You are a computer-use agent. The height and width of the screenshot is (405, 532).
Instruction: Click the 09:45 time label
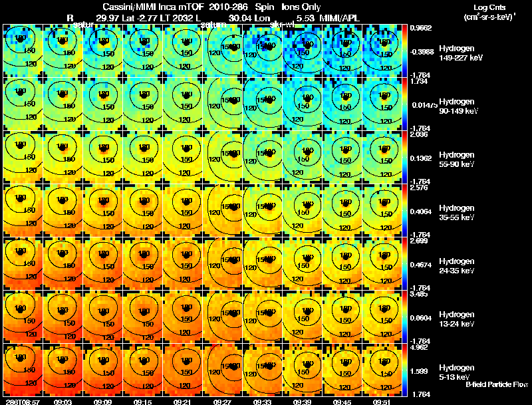click(342, 402)
